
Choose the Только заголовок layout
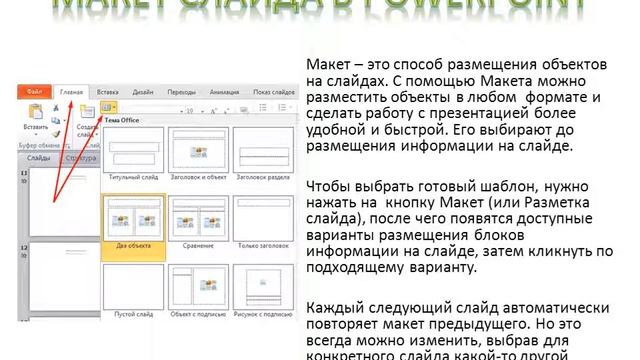point(263,223)
